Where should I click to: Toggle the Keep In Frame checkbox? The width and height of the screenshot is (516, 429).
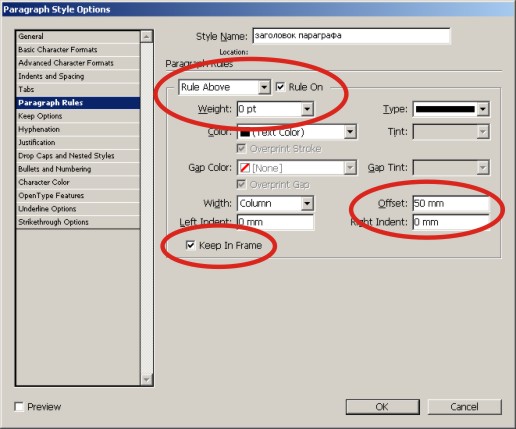pyautogui.click(x=190, y=245)
